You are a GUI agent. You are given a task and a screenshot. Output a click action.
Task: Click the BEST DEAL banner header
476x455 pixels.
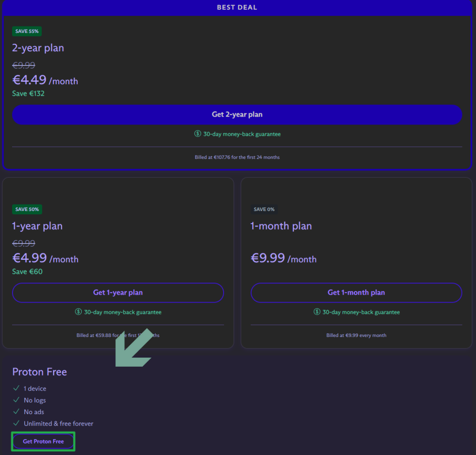237,7
